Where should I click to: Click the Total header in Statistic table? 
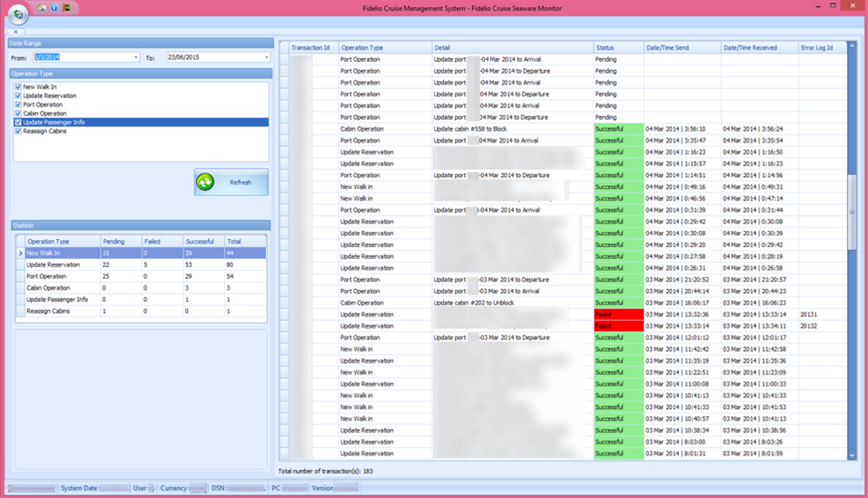pyautogui.click(x=244, y=242)
